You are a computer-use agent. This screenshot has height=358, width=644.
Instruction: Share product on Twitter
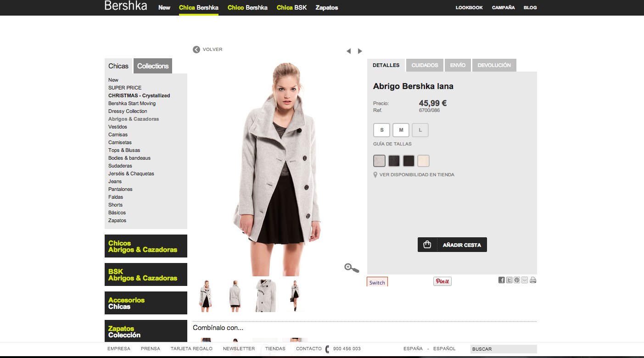point(510,280)
